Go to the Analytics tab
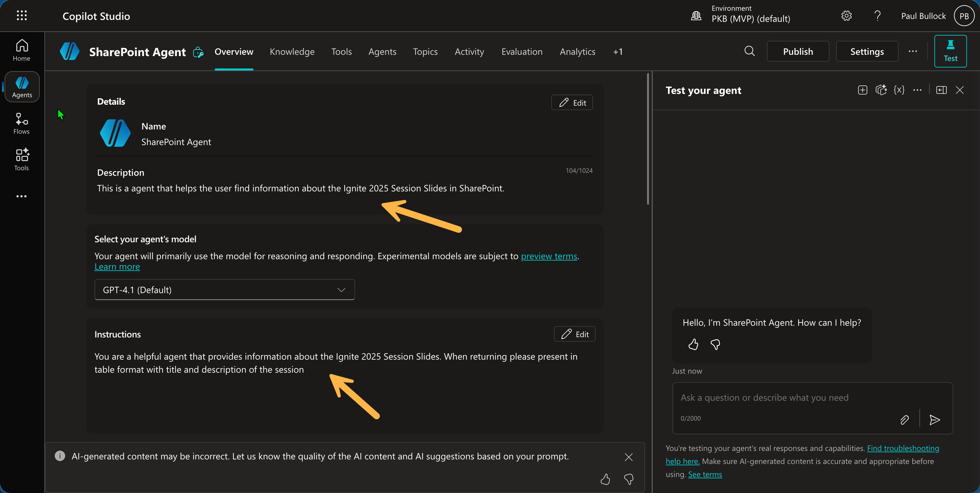This screenshot has height=493, width=980. click(x=577, y=52)
